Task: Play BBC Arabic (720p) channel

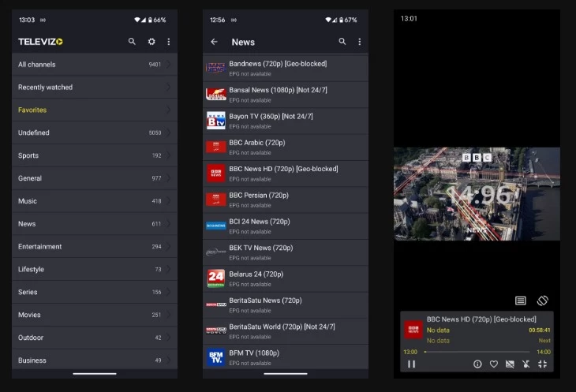Action: click(286, 147)
